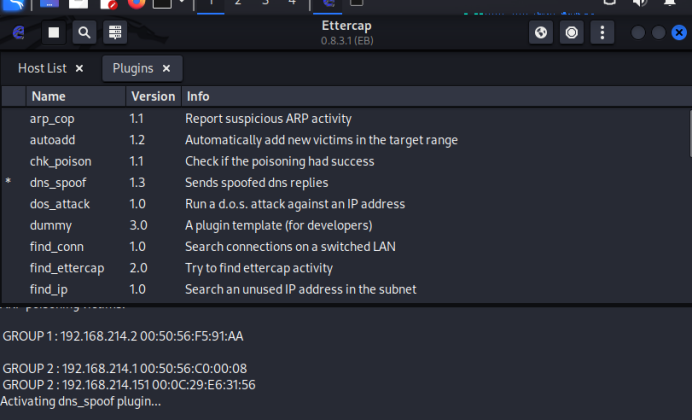Click the stop sniffing square button
692x420 pixels.
(x=54, y=33)
